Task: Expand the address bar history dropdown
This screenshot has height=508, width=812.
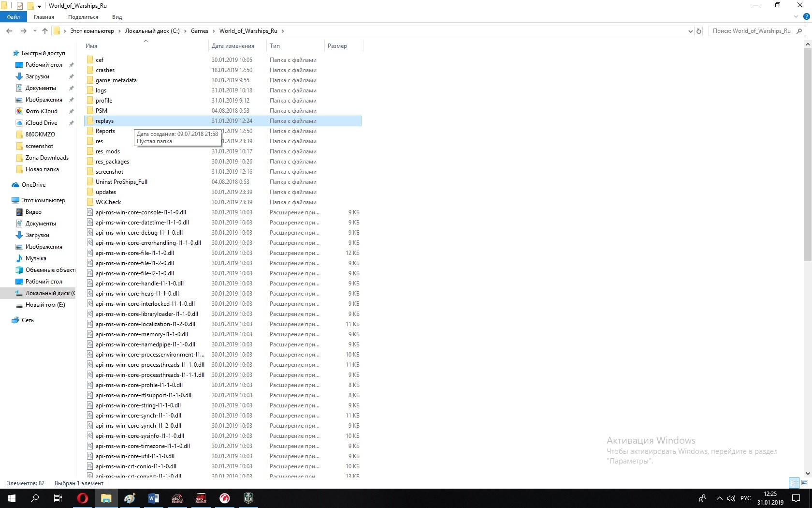Action: pyautogui.click(x=690, y=31)
